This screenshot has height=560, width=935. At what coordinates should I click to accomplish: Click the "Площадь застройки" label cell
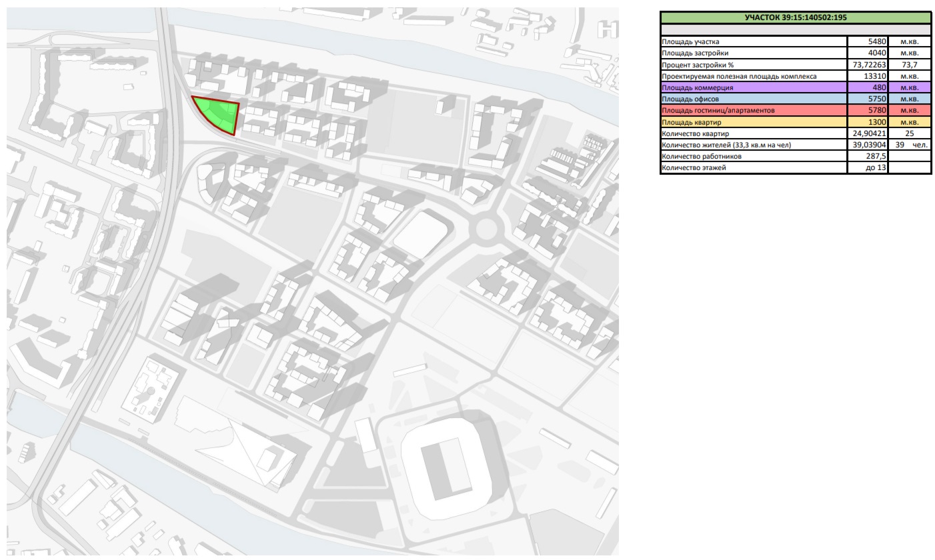pyautogui.click(x=754, y=53)
